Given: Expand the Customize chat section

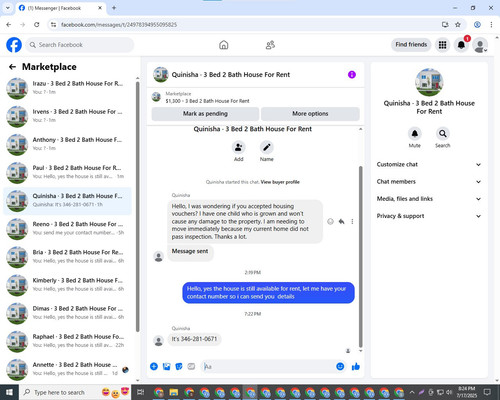Looking at the screenshot, I should pos(429,164).
